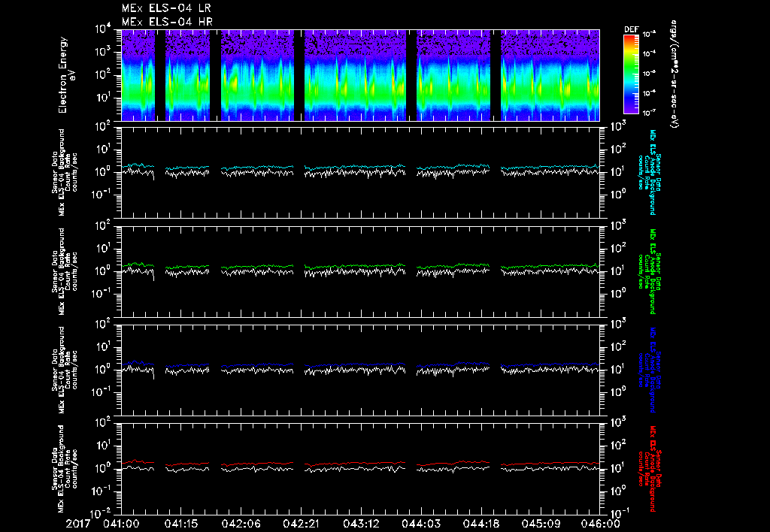Select the green "Sensor Data MEx ELS Anode Background" axis label

click(649, 271)
